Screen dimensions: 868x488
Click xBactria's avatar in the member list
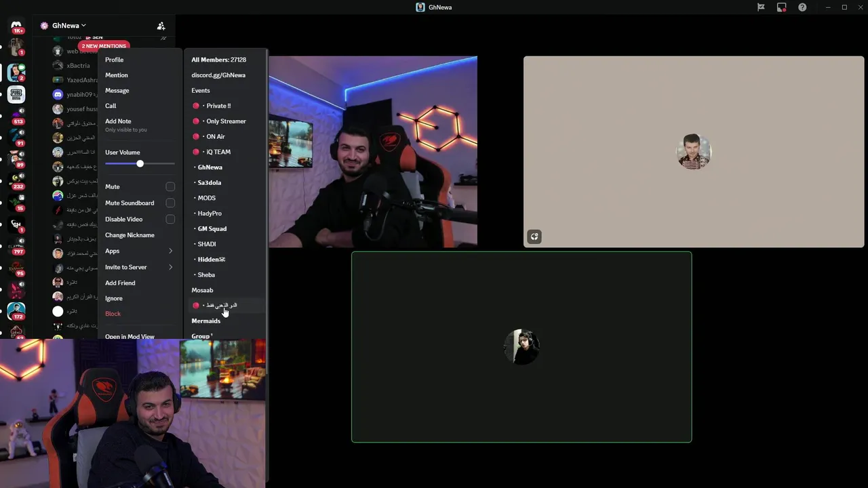pyautogui.click(x=58, y=66)
